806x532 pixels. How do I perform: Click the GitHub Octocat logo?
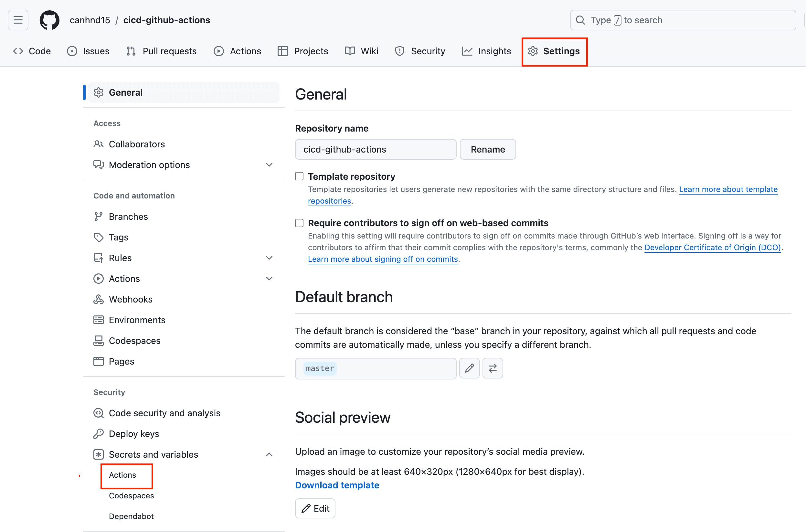tap(49, 20)
